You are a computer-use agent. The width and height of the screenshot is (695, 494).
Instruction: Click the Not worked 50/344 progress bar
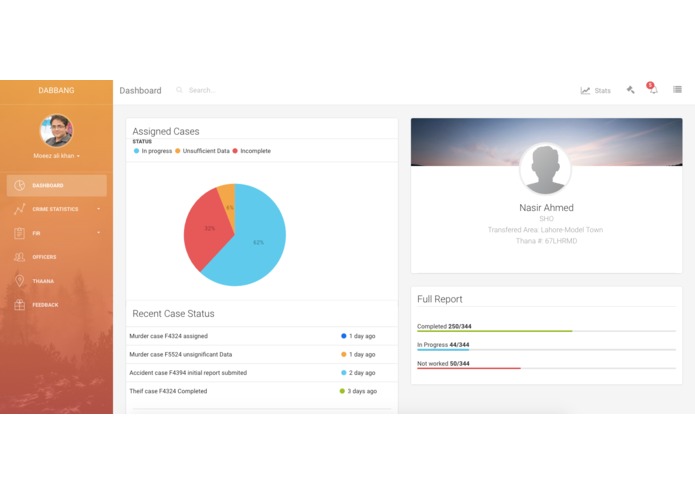[x=546, y=368]
